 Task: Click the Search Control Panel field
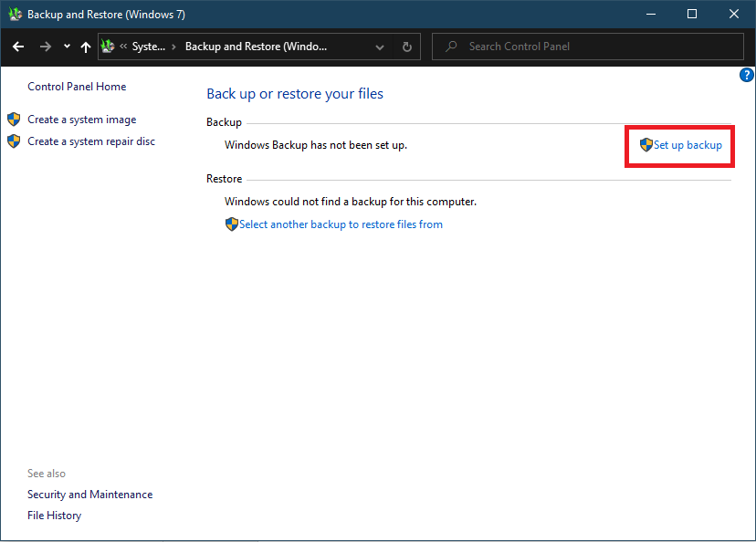[x=588, y=47]
